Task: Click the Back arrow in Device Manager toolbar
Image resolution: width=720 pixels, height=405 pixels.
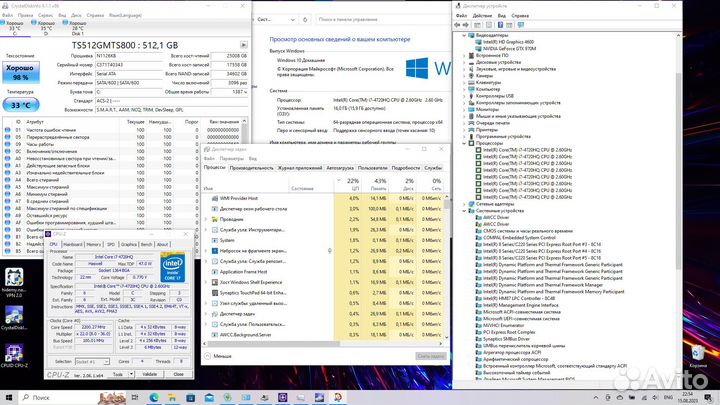Action: pos(457,25)
